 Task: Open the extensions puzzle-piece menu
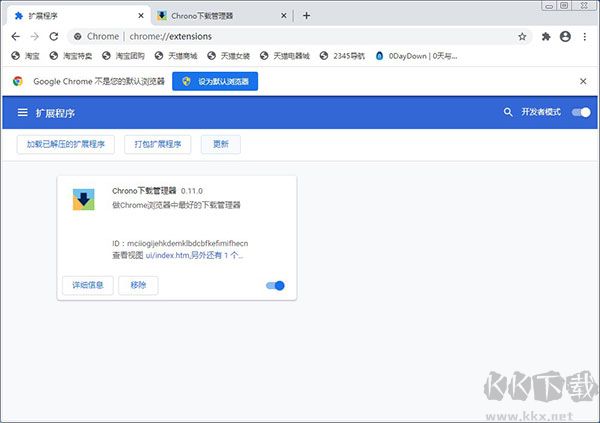tap(546, 36)
